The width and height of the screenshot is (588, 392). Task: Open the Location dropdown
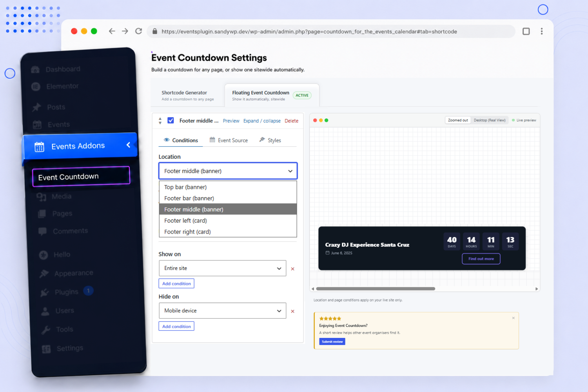[x=228, y=171]
